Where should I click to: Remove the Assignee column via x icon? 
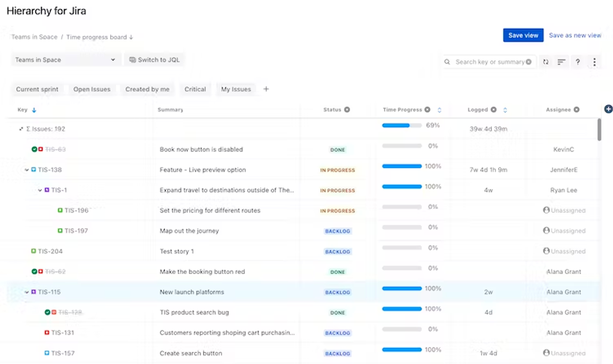click(577, 110)
